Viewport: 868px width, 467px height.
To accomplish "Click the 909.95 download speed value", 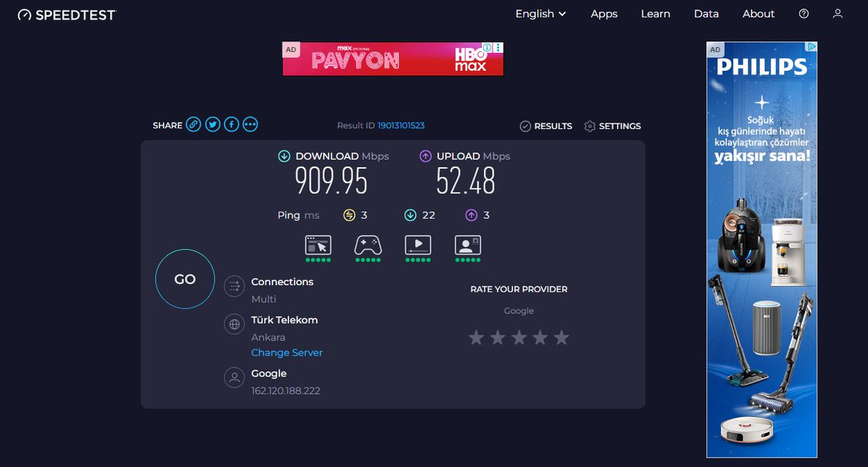I will tap(331, 181).
